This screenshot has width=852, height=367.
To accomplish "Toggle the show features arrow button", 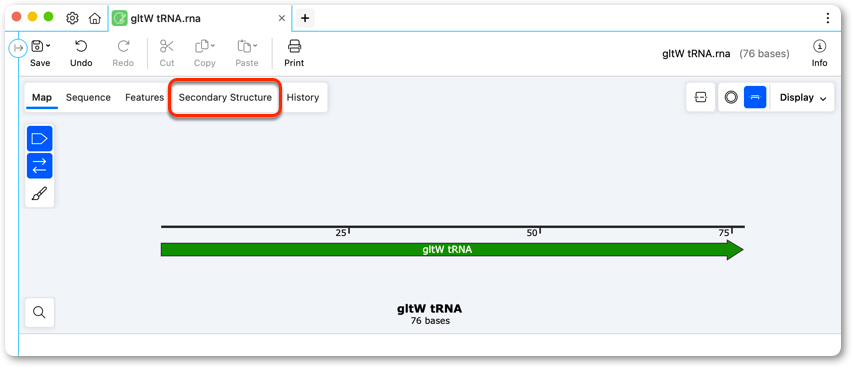I will tap(40, 139).
